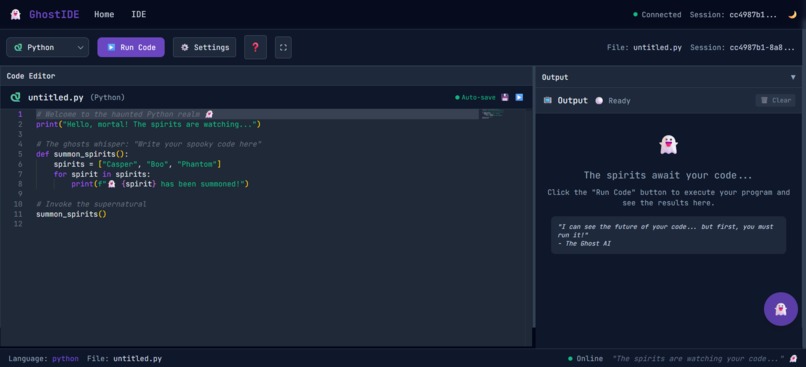Viewport: 806px width, 367px height.
Task: Click the Session id in top navbar
Action: [734, 14]
